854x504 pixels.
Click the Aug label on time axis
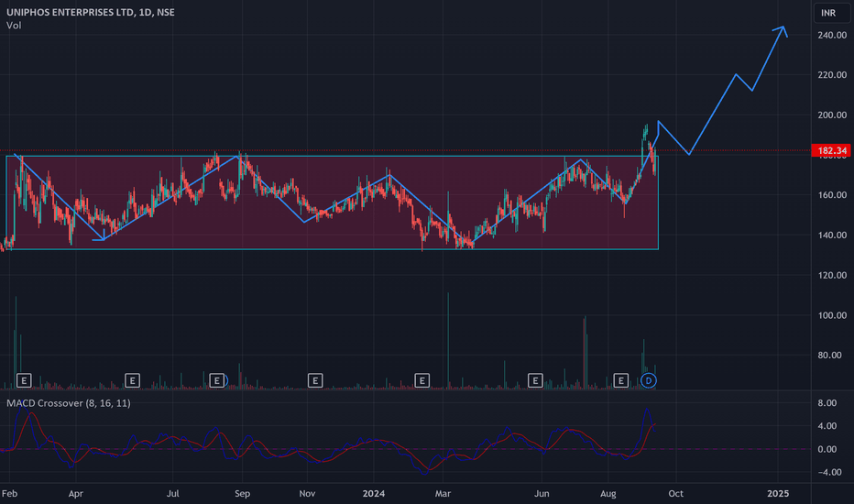[x=608, y=494]
